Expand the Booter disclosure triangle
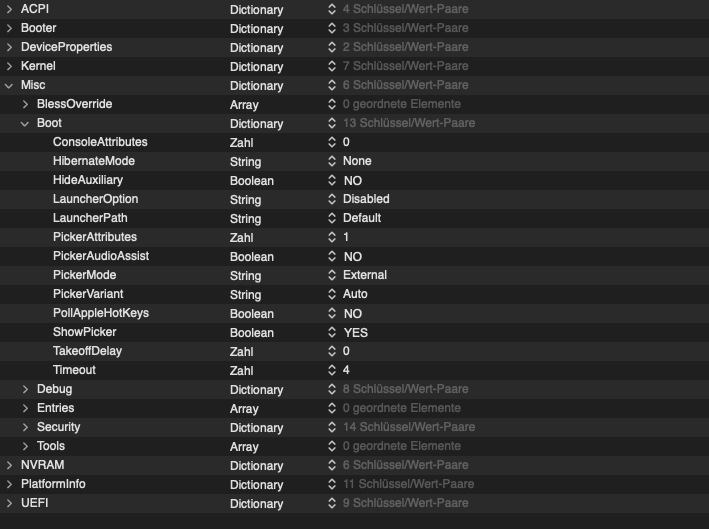The height and width of the screenshot is (529, 709). [9, 28]
